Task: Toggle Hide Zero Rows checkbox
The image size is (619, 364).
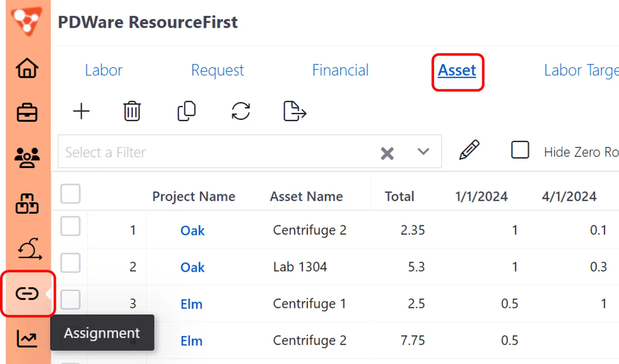Action: [520, 150]
